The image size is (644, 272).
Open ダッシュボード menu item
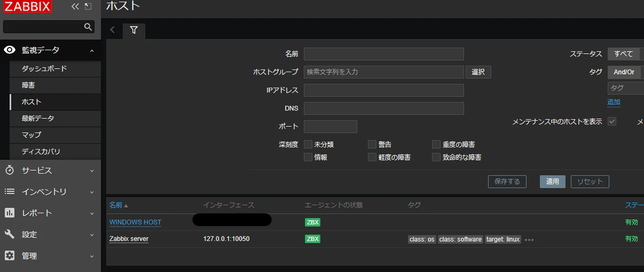pos(55,69)
